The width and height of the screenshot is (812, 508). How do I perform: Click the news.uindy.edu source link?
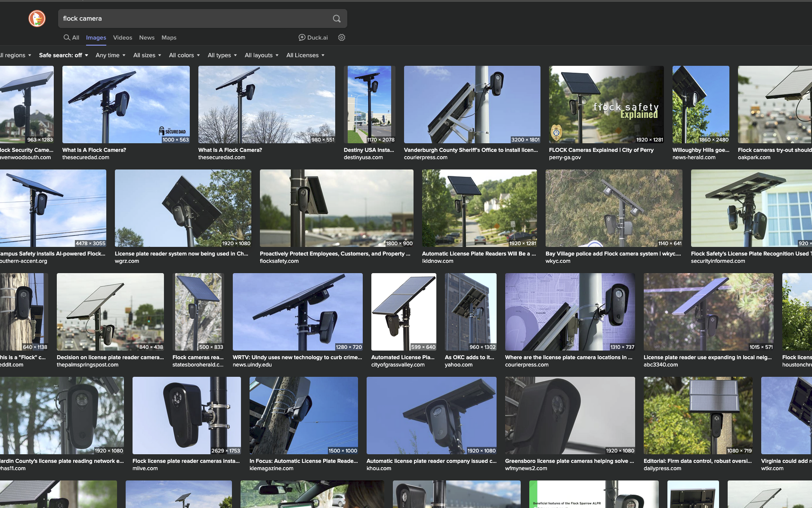252,365
